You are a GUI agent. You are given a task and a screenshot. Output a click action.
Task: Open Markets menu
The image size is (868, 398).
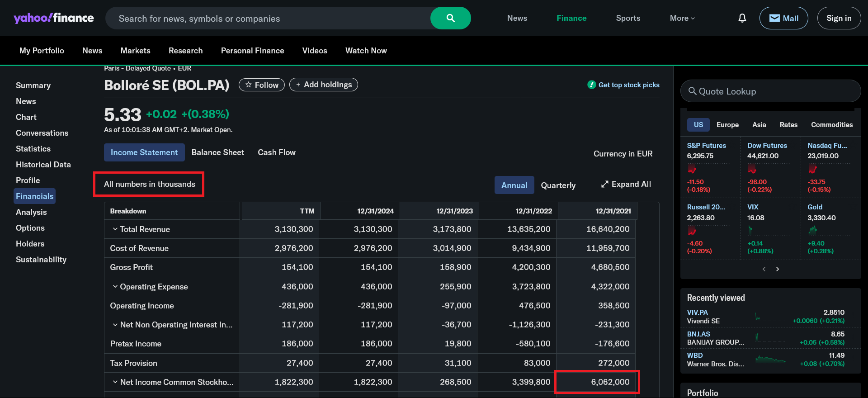pos(135,51)
